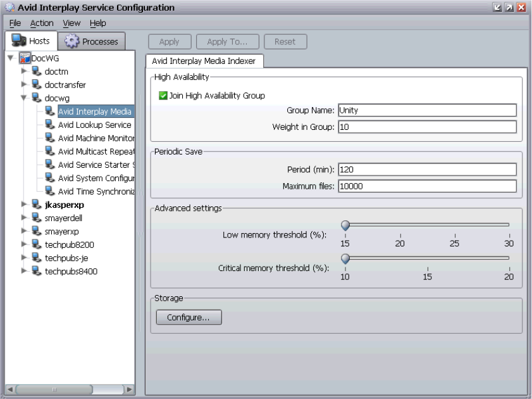The height and width of the screenshot is (399, 532).
Task: Expand the techpub8200 host node
Action: pos(24,244)
